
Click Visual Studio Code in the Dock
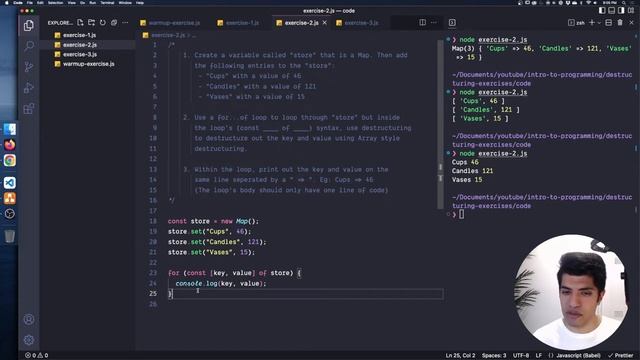point(9,182)
